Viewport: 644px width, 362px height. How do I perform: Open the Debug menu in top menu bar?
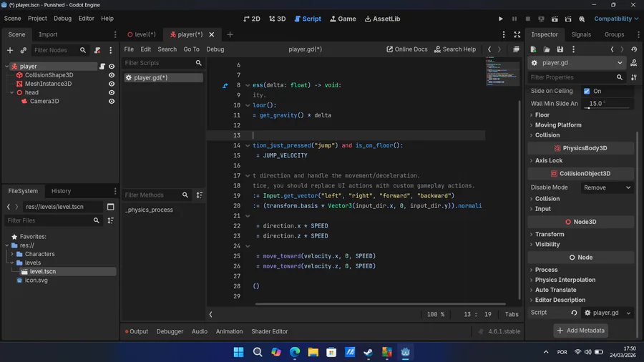(62, 19)
